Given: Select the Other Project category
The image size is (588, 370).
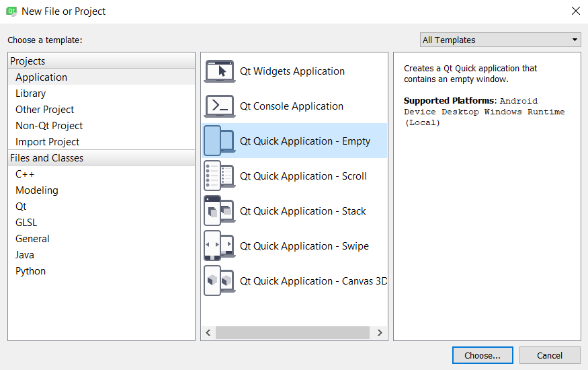Looking at the screenshot, I should 101,109.
